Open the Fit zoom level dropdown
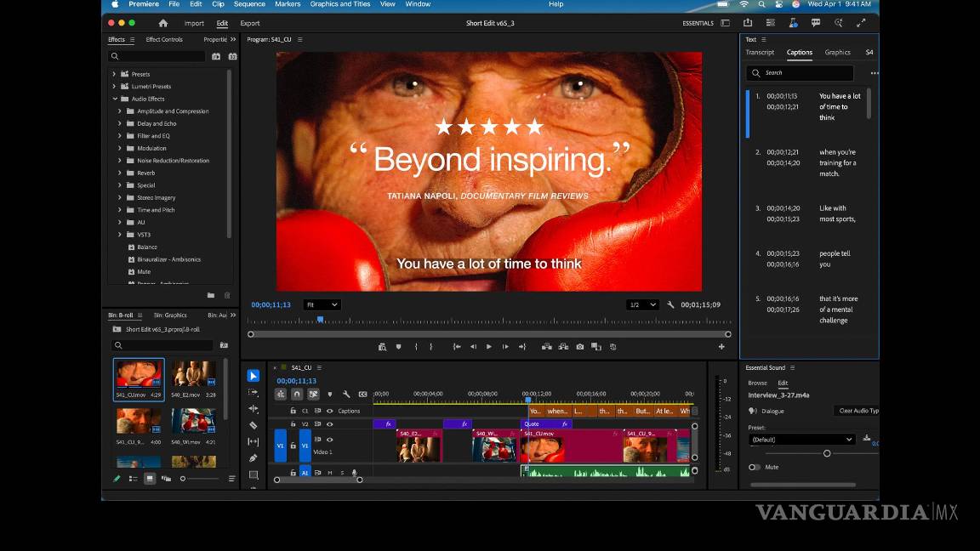980x551 pixels. 322,304
